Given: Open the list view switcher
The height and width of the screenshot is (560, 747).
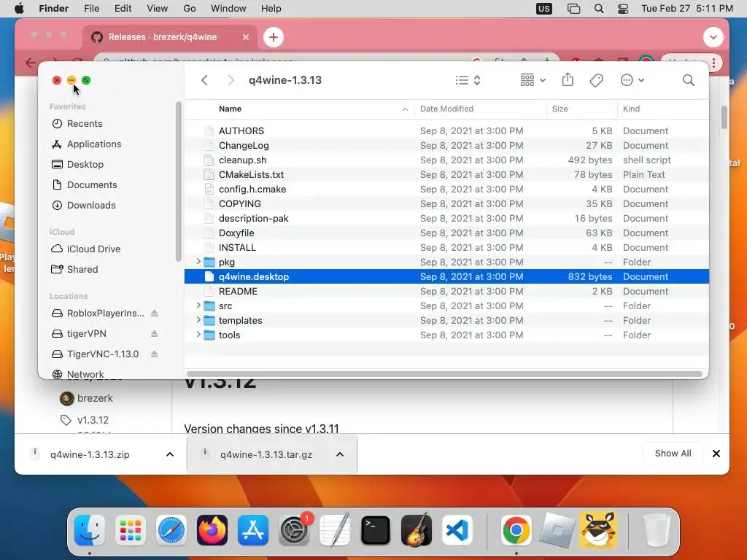Looking at the screenshot, I should (x=468, y=80).
